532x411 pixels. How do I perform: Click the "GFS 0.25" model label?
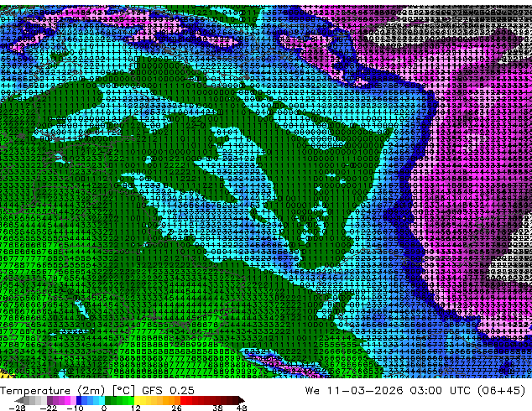coord(168,391)
